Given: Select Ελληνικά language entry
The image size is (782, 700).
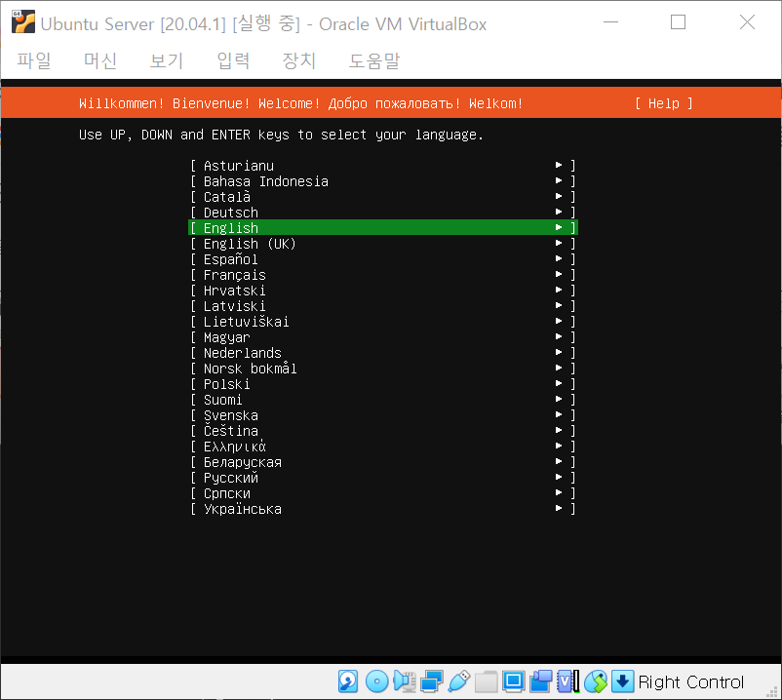Looking at the screenshot, I should coord(383,447).
